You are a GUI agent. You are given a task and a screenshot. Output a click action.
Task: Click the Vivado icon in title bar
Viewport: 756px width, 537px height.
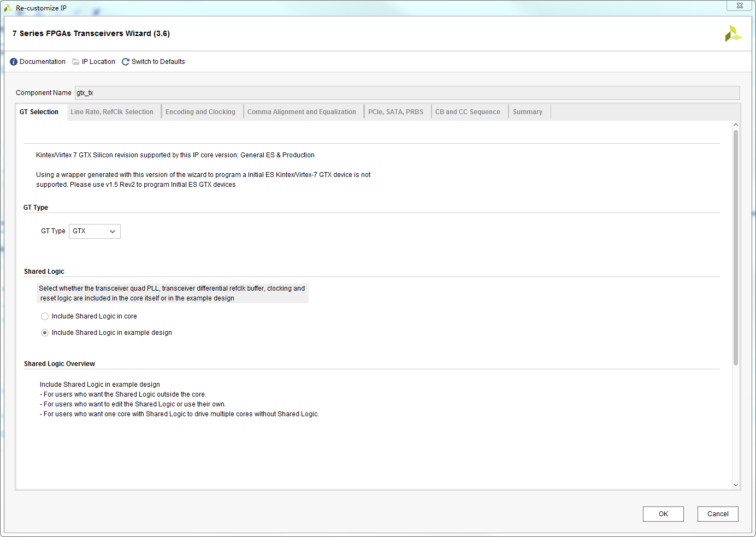coord(8,8)
